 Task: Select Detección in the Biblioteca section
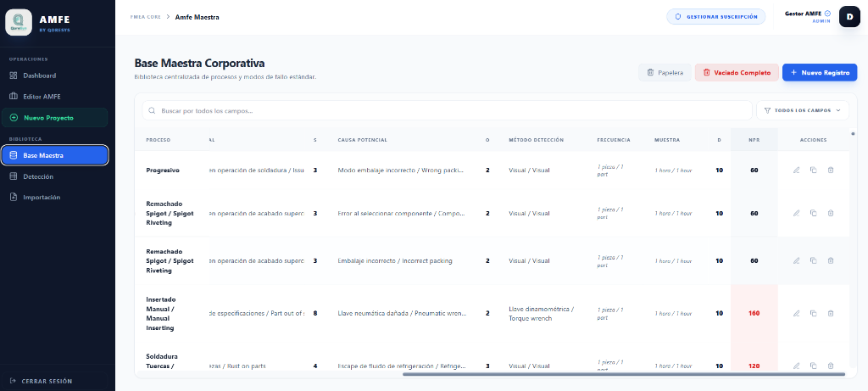pos(38,176)
